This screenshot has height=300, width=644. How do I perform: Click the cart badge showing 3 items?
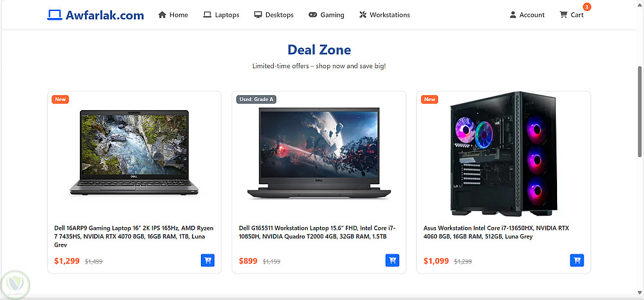point(587,7)
